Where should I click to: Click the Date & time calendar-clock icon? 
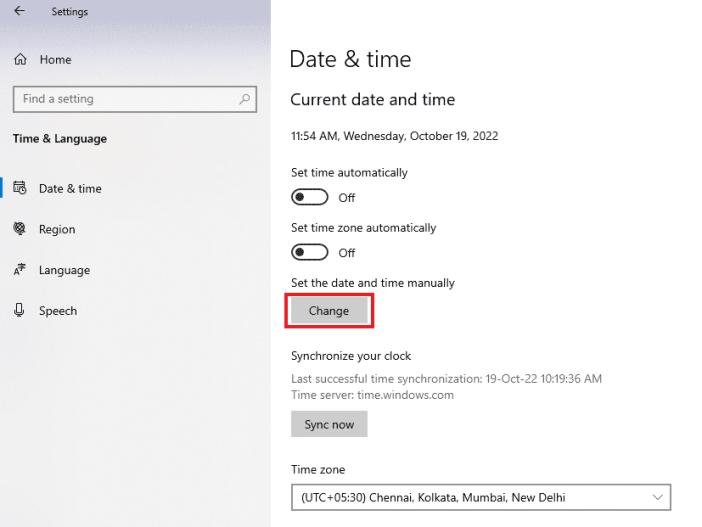(x=20, y=188)
